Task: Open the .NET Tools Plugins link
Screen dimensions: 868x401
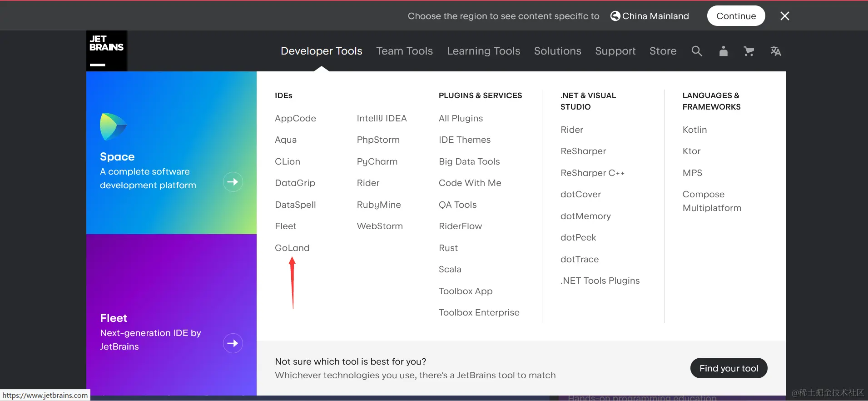Action: click(600, 281)
